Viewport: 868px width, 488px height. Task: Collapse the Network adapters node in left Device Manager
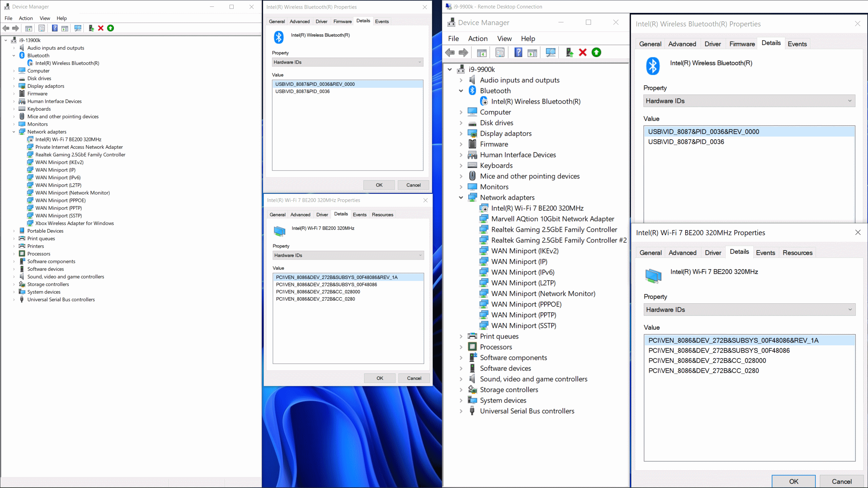pos(14,131)
